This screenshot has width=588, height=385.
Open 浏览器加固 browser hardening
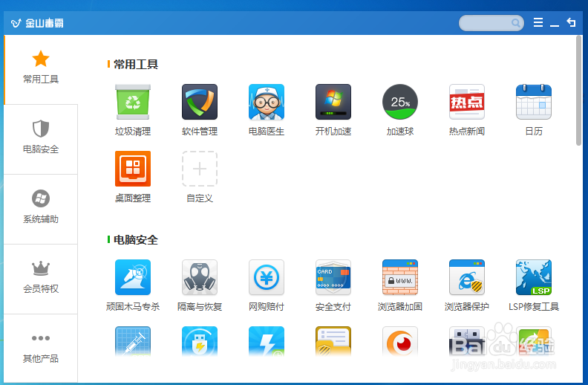[399, 277]
